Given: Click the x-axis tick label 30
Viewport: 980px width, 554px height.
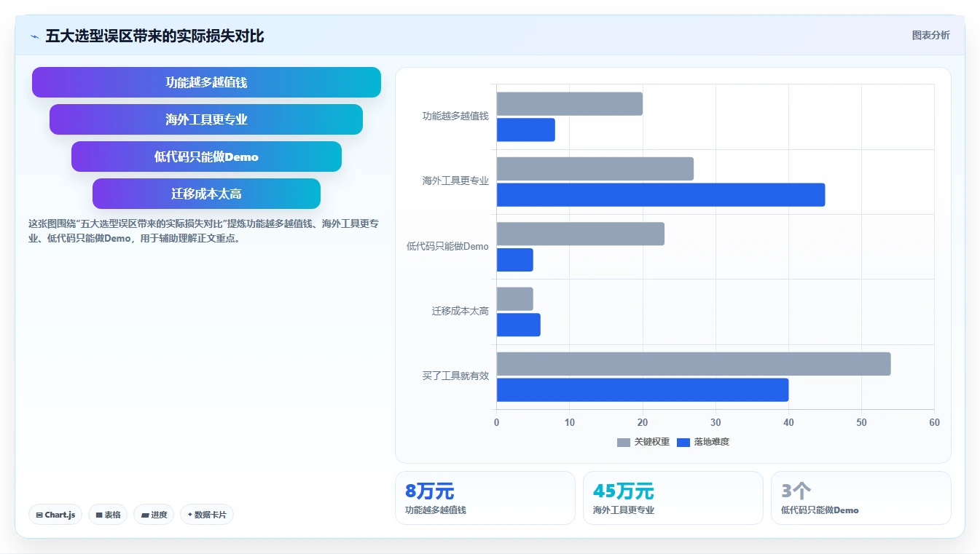Looking at the screenshot, I should [716, 423].
